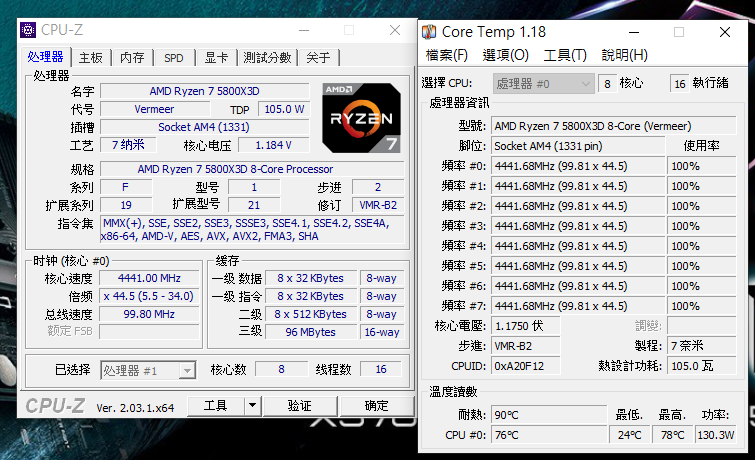The image size is (755, 460).
Task: Click the bus speed value 99.80 MHz
Action: [149, 314]
